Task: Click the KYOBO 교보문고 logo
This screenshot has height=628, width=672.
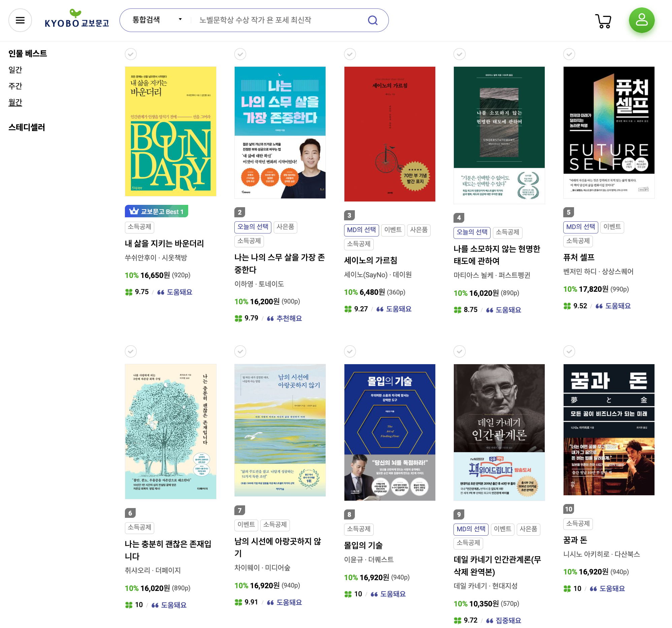Action: click(x=77, y=20)
